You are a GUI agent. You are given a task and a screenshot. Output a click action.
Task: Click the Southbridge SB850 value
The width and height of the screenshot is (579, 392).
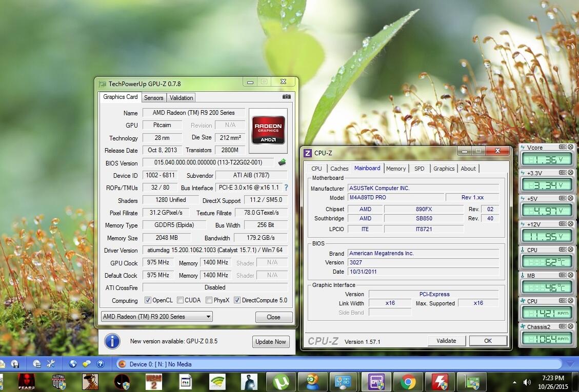click(424, 218)
